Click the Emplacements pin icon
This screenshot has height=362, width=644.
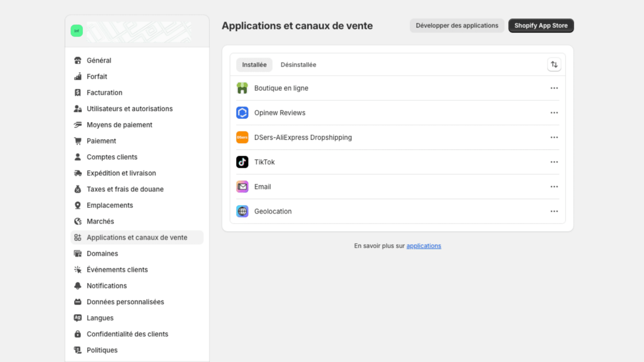click(78, 205)
